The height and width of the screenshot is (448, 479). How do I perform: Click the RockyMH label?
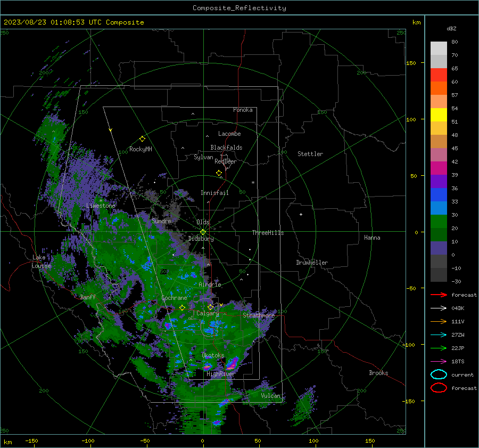coord(141,149)
